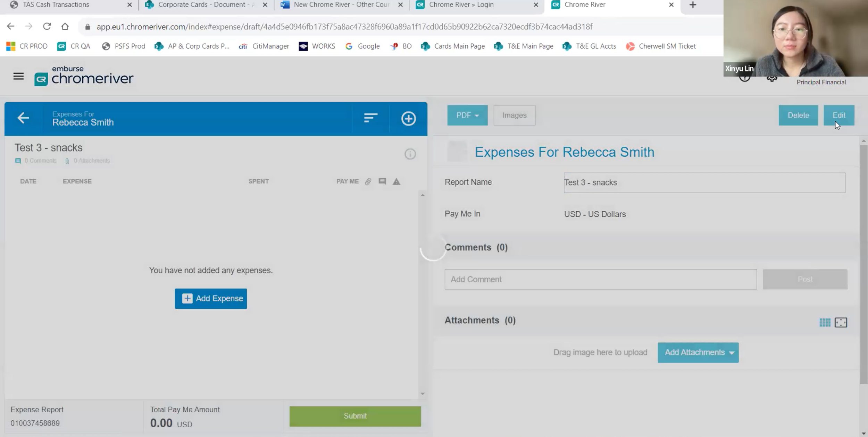The image size is (868, 437).
Task: Switch to TAS Cash Transactions tab
Action: (x=56, y=5)
